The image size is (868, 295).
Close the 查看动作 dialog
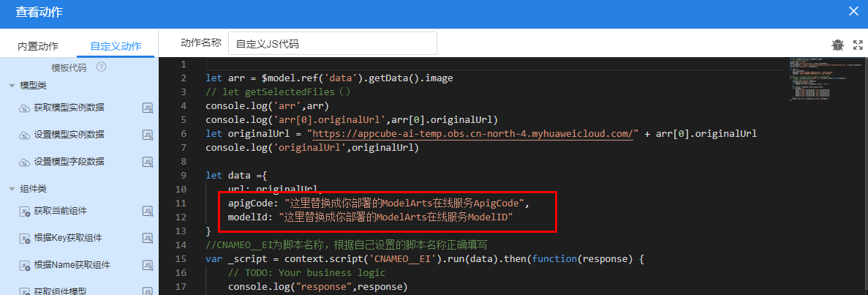pos(854,12)
